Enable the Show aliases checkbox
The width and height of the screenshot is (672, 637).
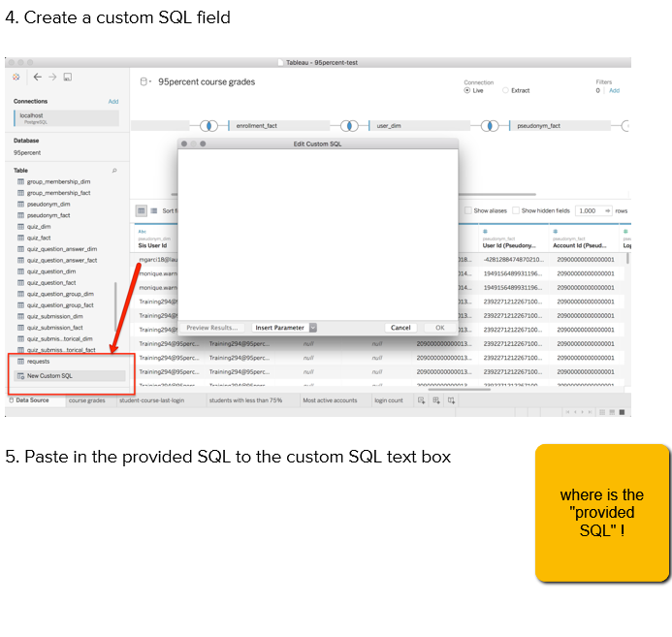(468, 210)
